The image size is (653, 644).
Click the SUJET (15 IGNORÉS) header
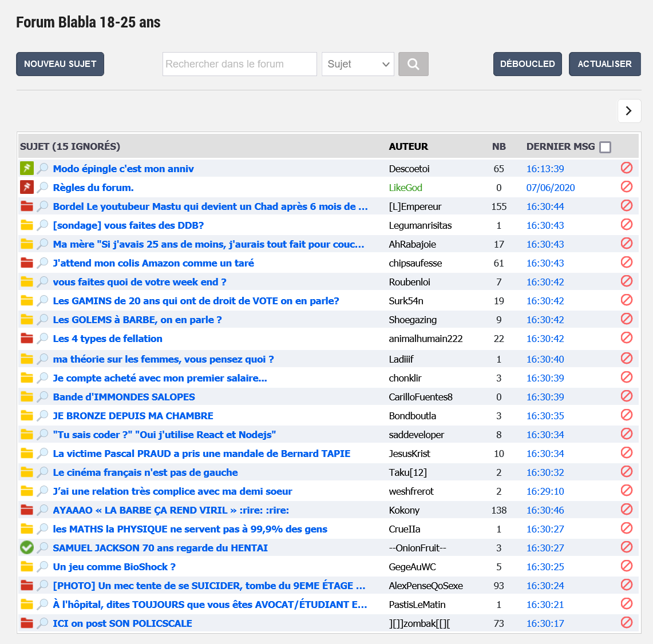[70, 146]
